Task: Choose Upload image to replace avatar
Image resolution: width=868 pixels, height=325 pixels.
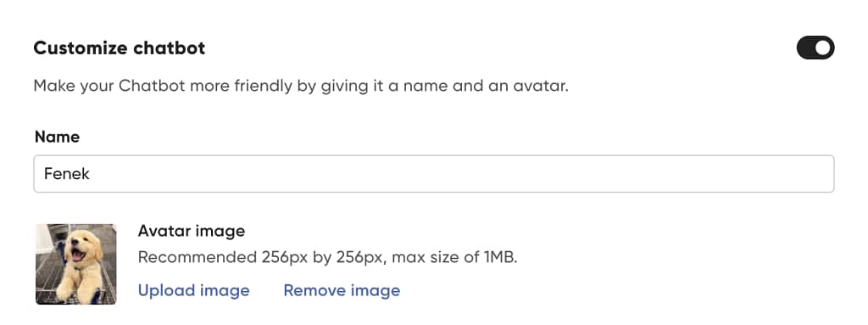Action: click(194, 290)
